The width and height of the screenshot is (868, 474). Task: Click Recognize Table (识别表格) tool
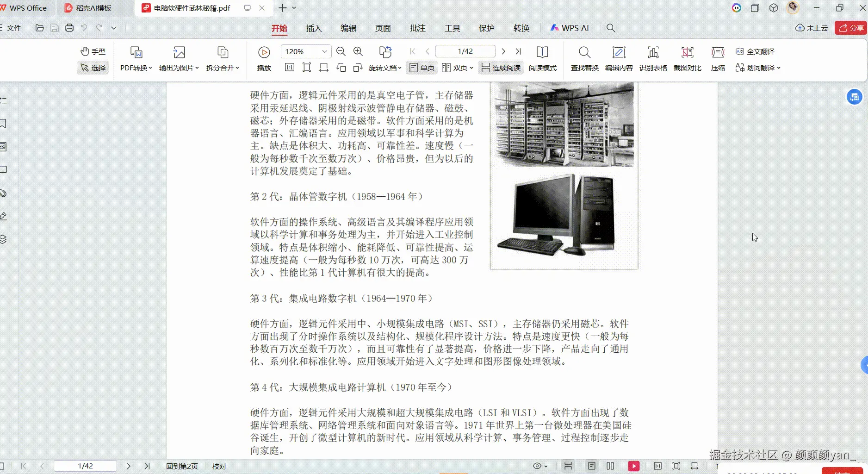coord(653,59)
